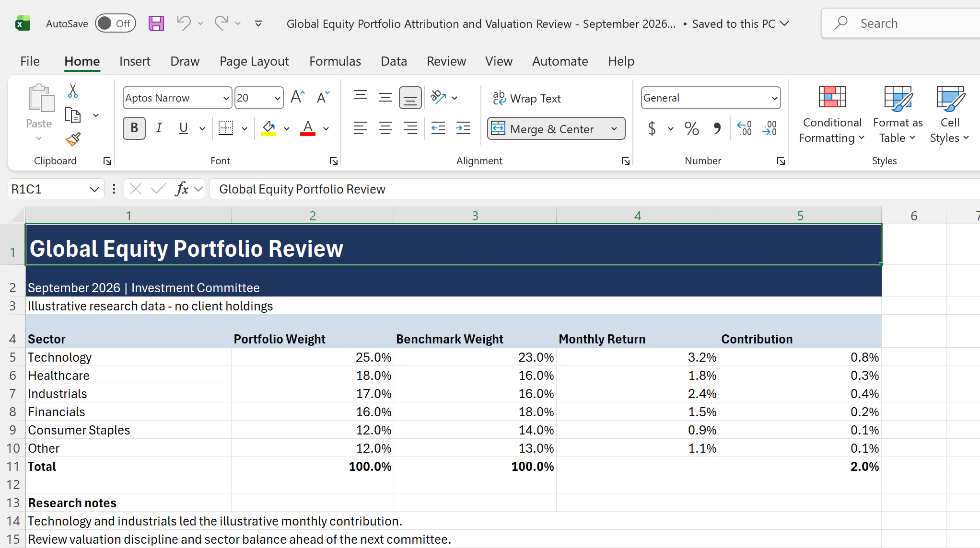Open the Formulas ribbon tab
The width and height of the screenshot is (980, 548).
tap(335, 61)
